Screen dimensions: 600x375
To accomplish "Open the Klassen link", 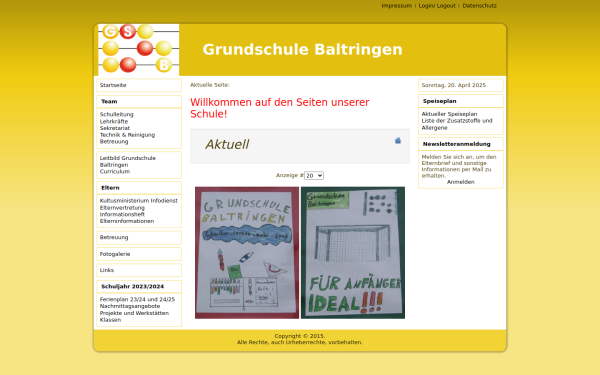I will (x=110, y=320).
